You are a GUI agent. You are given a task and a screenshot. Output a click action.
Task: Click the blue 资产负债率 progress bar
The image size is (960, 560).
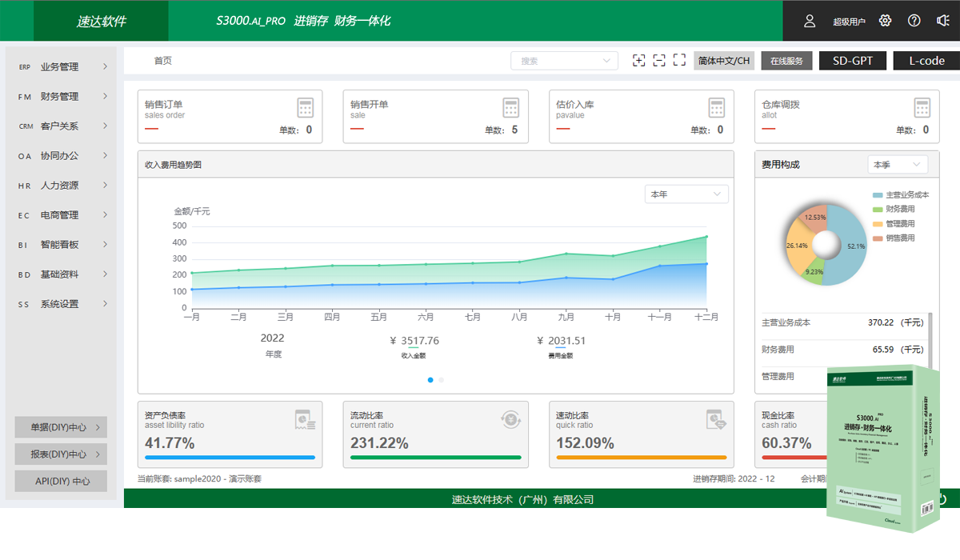(x=230, y=458)
